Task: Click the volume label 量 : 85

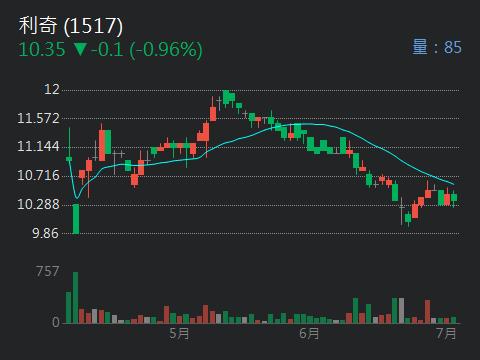Action: pyautogui.click(x=437, y=47)
